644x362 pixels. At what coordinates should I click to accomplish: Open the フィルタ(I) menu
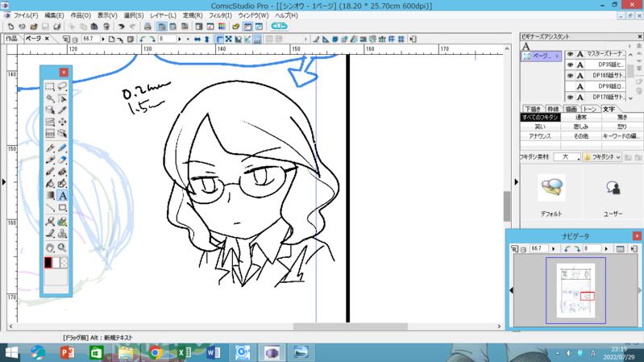221,15
